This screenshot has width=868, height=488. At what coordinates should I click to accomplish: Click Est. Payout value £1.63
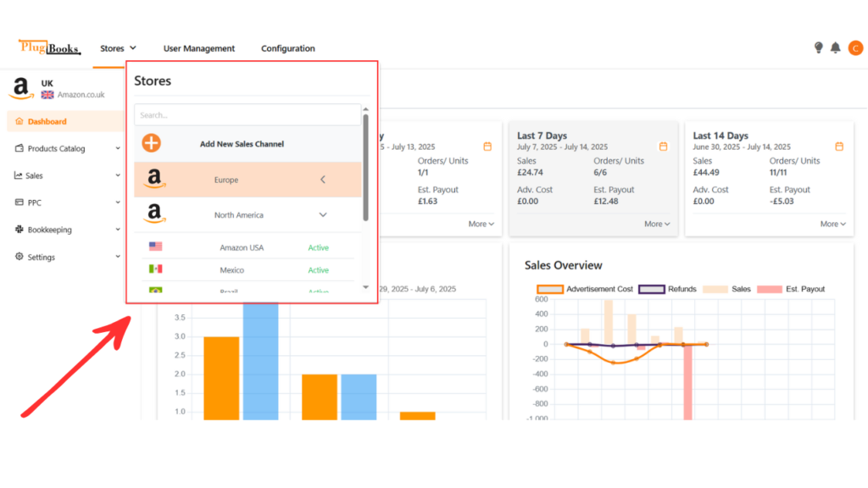[427, 201]
